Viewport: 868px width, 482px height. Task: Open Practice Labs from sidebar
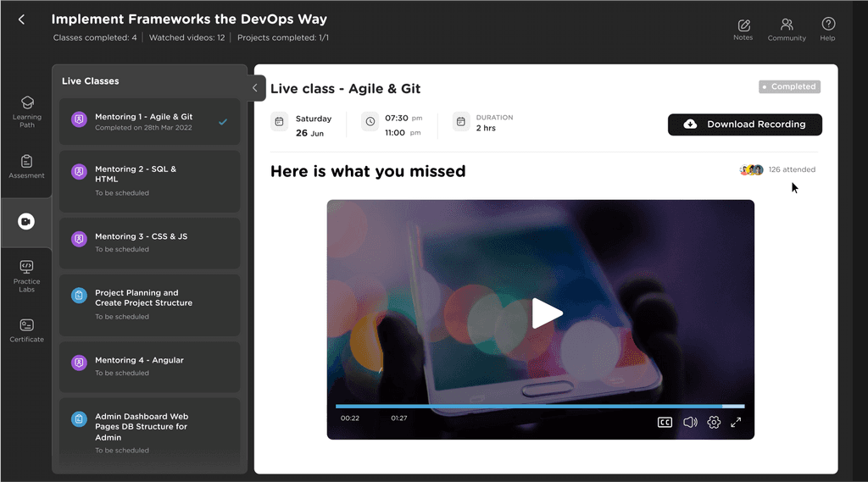click(x=26, y=276)
